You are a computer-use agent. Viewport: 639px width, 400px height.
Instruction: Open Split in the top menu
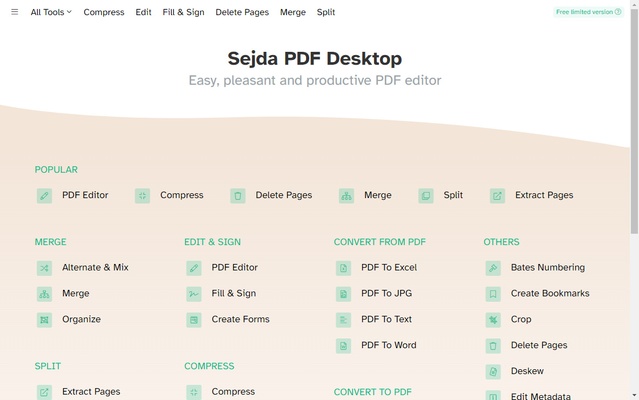click(326, 12)
